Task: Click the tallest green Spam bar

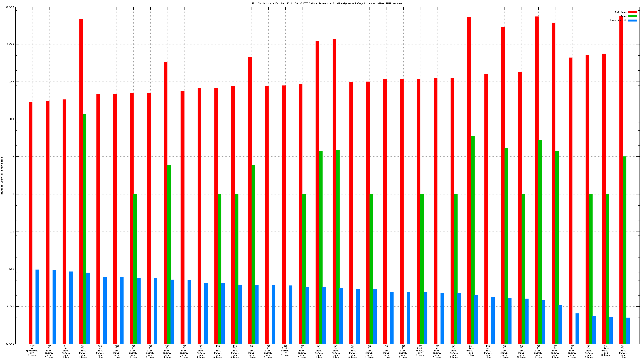Action: (84, 229)
